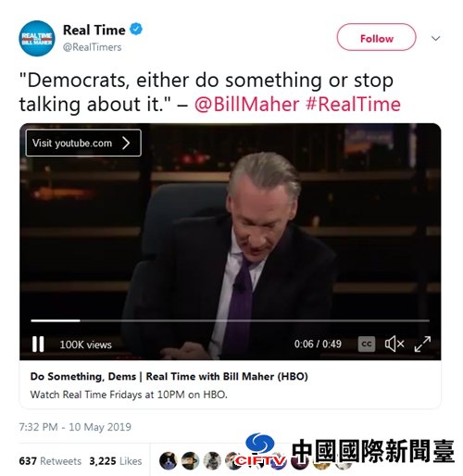Viewport: 463px width, 476px height.
Task: Unmute the video speaker icon
Action: (x=394, y=344)
